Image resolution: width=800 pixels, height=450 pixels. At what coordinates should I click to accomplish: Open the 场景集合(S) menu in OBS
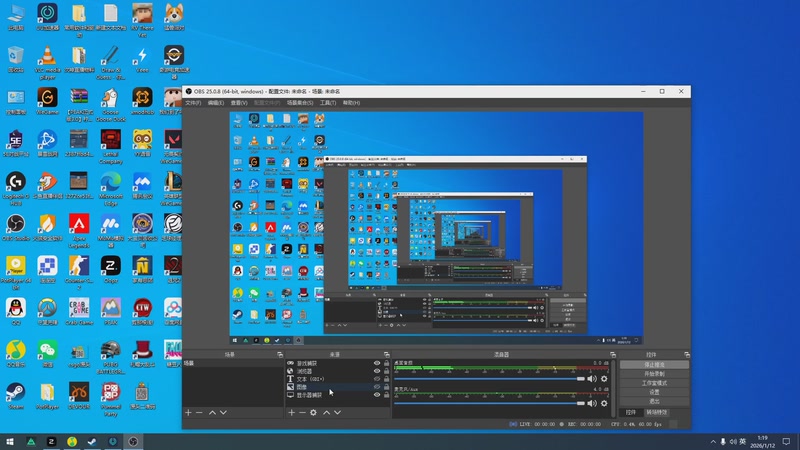click(x=300, y=103)
